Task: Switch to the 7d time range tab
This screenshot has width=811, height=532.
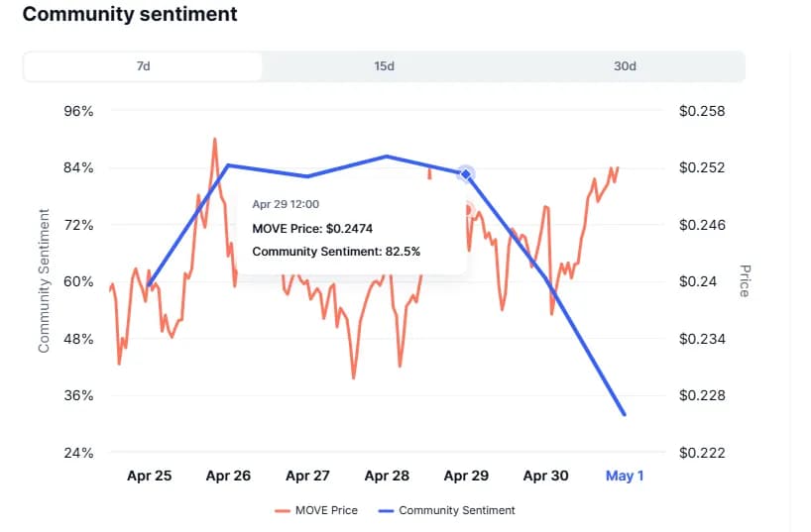Action: [x=144, y=66]
